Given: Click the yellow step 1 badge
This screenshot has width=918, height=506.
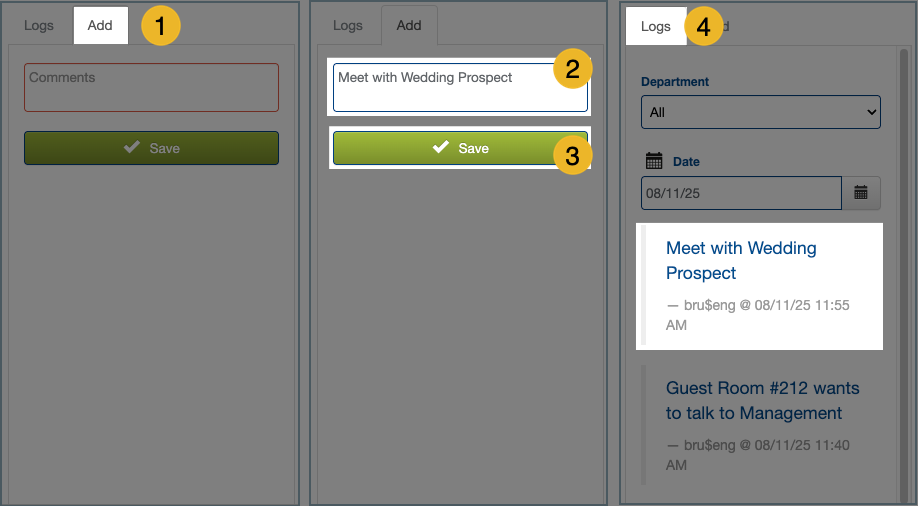Looking at the screenshot, I should 160,26.
